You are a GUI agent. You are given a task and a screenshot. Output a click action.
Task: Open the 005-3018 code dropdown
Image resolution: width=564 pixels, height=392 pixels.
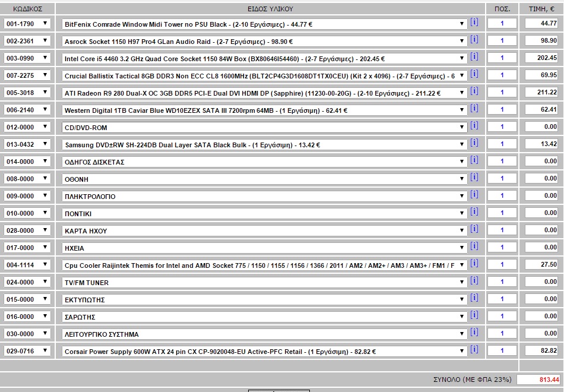[x=27, y=93]
